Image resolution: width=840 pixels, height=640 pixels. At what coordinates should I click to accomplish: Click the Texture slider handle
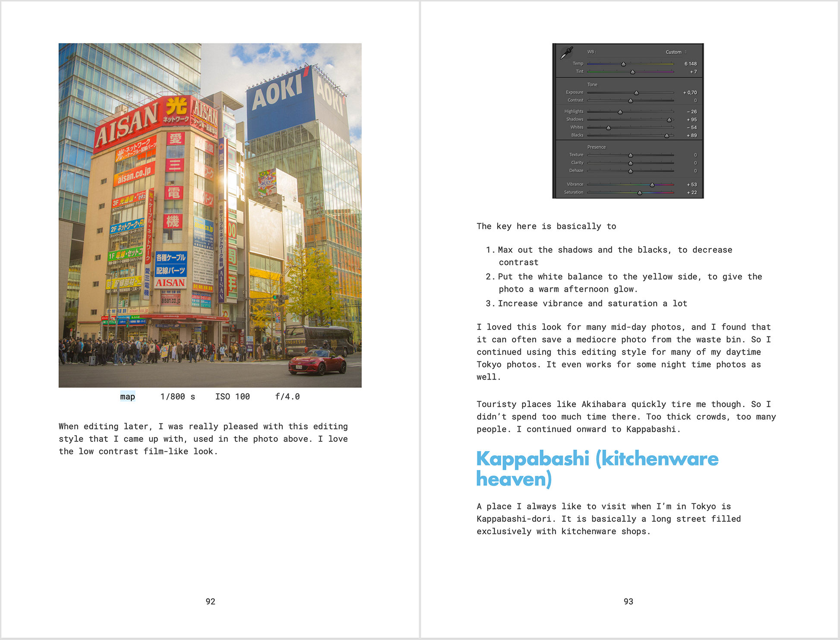631,155
